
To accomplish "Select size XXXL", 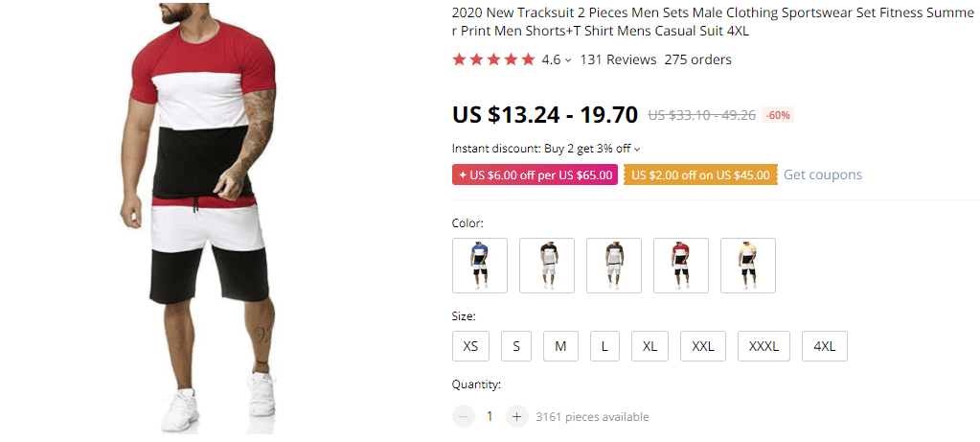I will click(763, 346).
